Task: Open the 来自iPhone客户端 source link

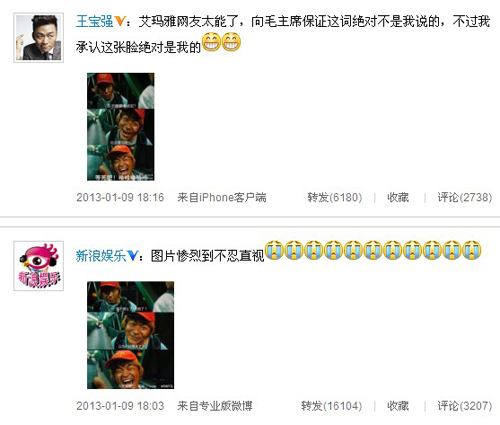Action: pyautogui.click(x=222, y=197)
